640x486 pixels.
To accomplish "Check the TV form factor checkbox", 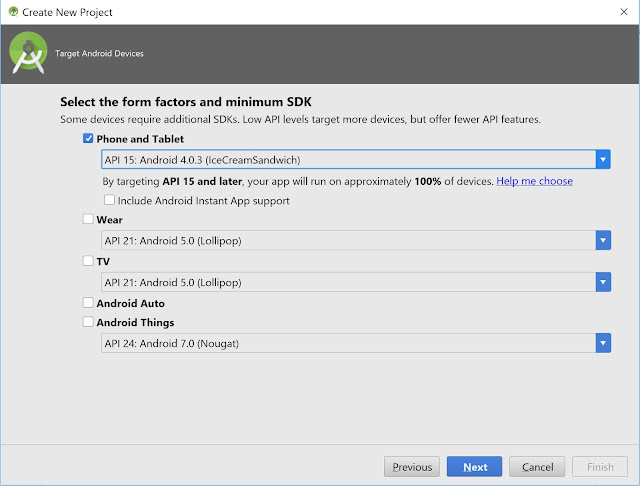I will pos(88,260).
